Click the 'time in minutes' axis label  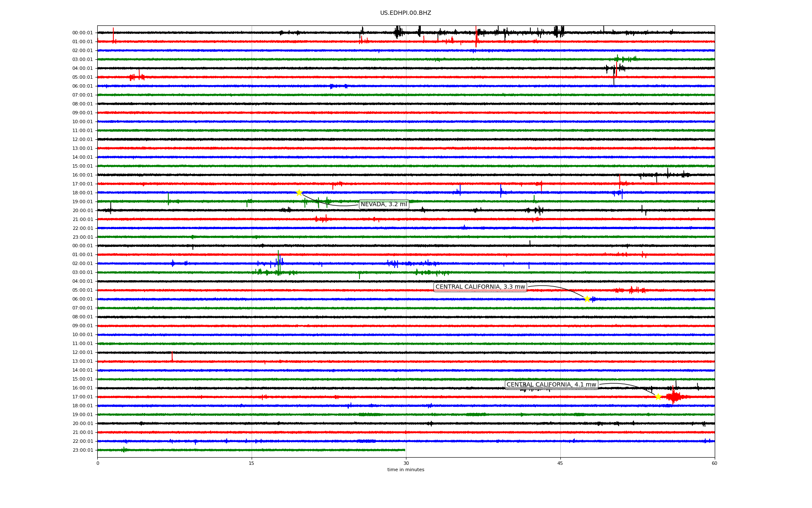coord(406,470)
